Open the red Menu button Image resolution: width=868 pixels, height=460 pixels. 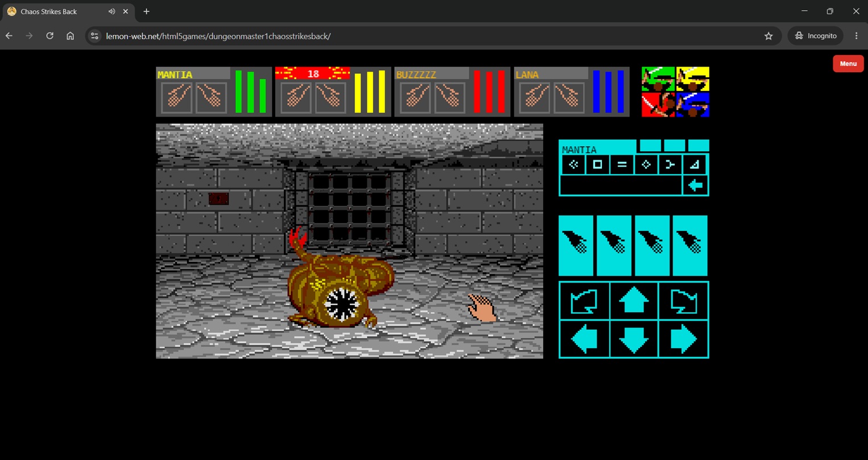[848, 64]
